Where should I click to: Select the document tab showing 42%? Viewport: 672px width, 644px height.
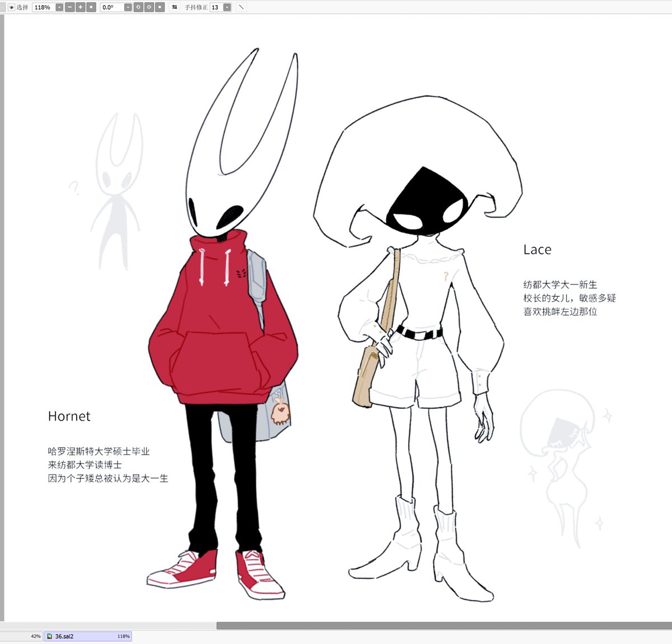[x=21, y=636]
